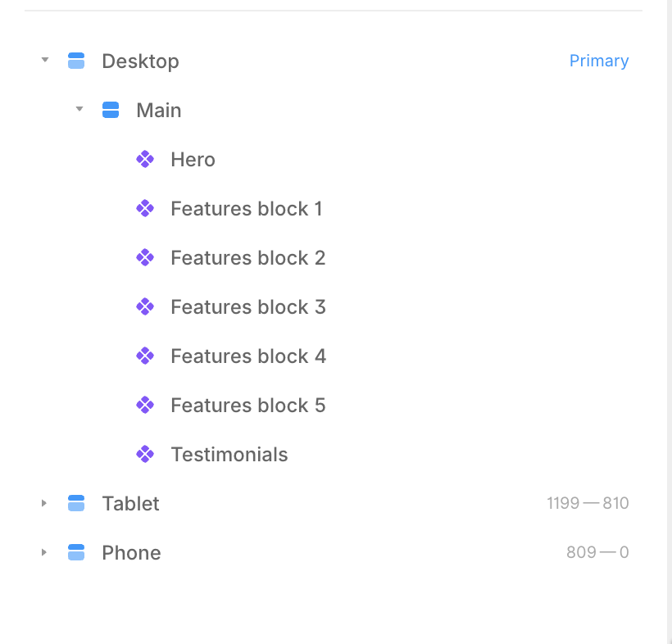Click the Hero component icon

tap(145, 159)
